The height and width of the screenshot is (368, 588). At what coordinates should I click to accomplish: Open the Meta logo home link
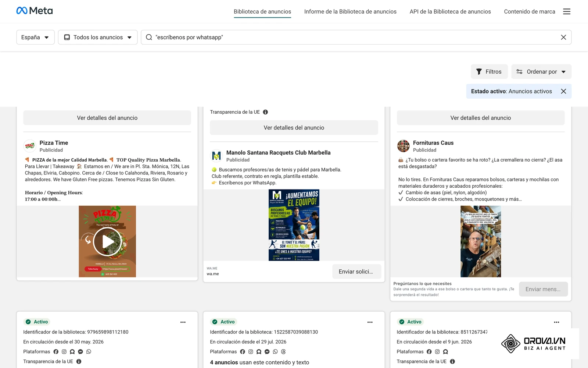[x=35, y=11]
